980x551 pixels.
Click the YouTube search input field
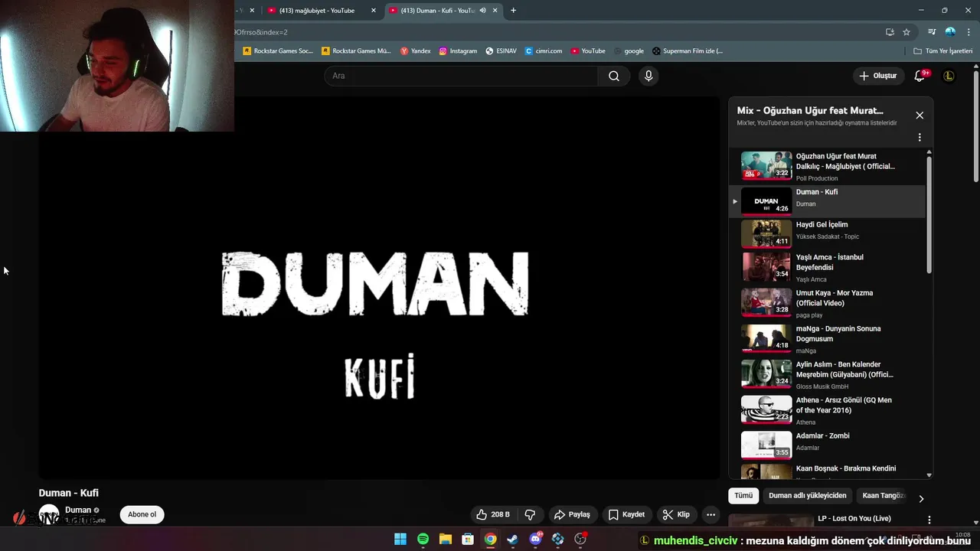pos(461,76)
